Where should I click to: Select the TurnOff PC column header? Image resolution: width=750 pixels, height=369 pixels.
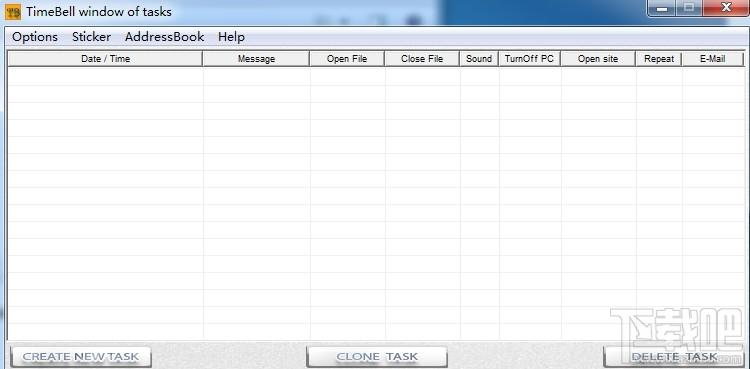tap(529, 59)
